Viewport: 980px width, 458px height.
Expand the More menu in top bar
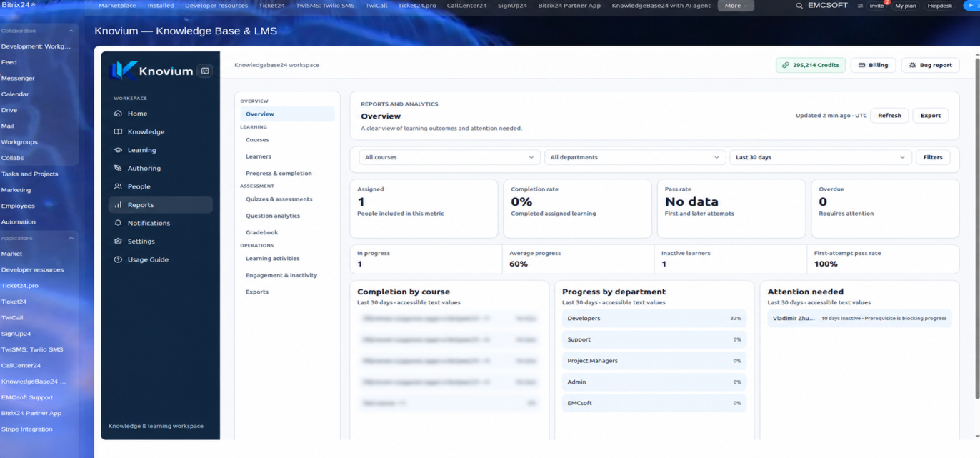[736, 6]
